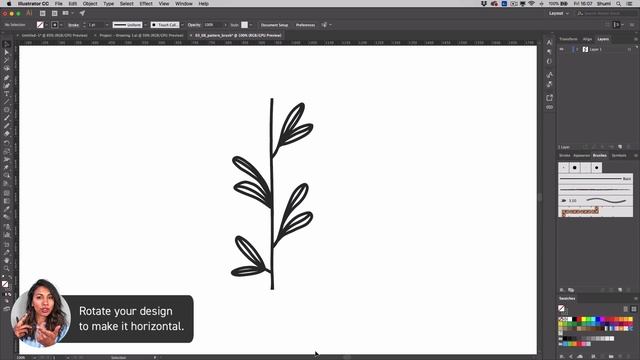Screen dimensions: 640x360
Task: Open the fill color dropdown in control bar
Action: click(46, 25)
